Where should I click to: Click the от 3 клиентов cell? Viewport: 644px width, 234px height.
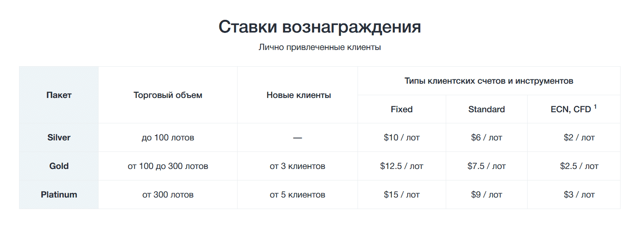[298, 166]
